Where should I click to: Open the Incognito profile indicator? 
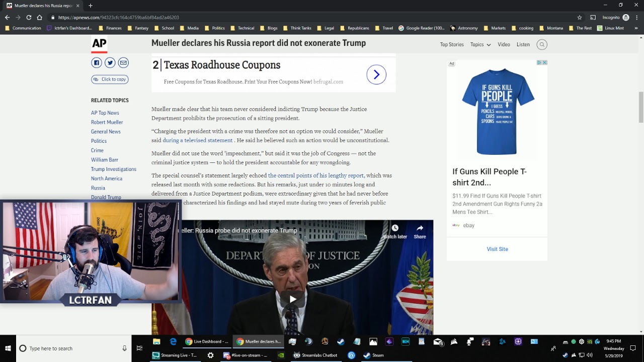[615, 17]
